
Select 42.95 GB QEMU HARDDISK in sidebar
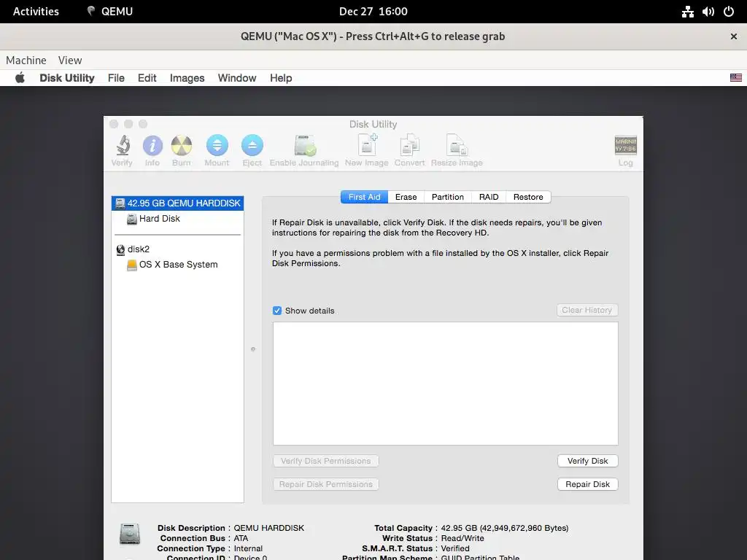tap(178, 203)
